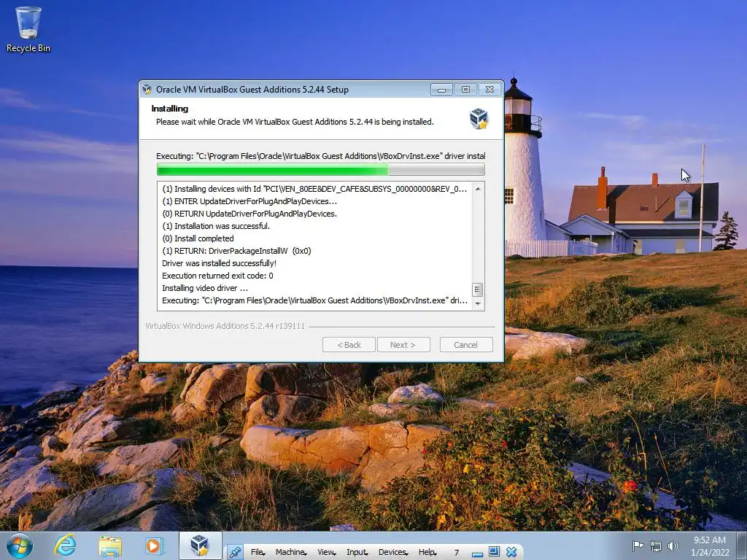Open Windows Explorer folder icon in taskbar
This screenshot has width=747, height=560.
point(110,545)
